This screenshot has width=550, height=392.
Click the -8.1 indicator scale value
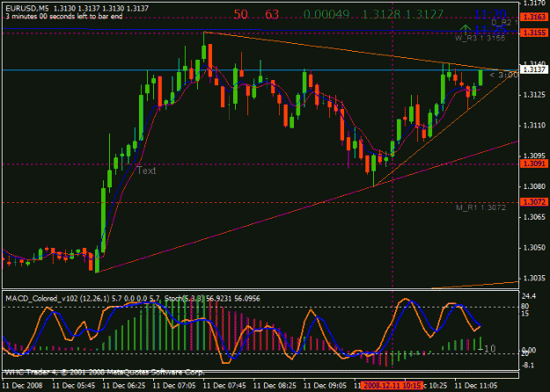pos(528,366)
